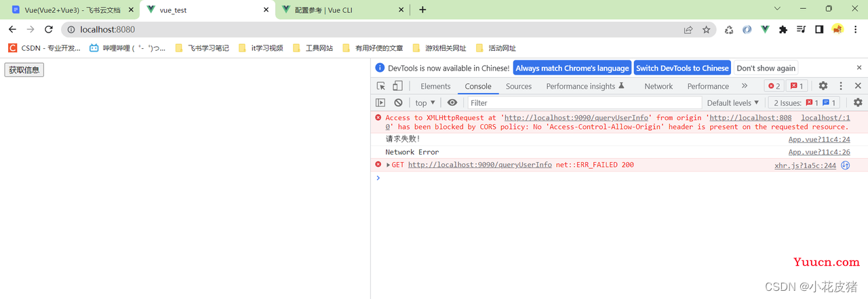This screenshot has height=299, width=868.
Task: Click Switch DevTools to Chinese
Action: [682, 68]
